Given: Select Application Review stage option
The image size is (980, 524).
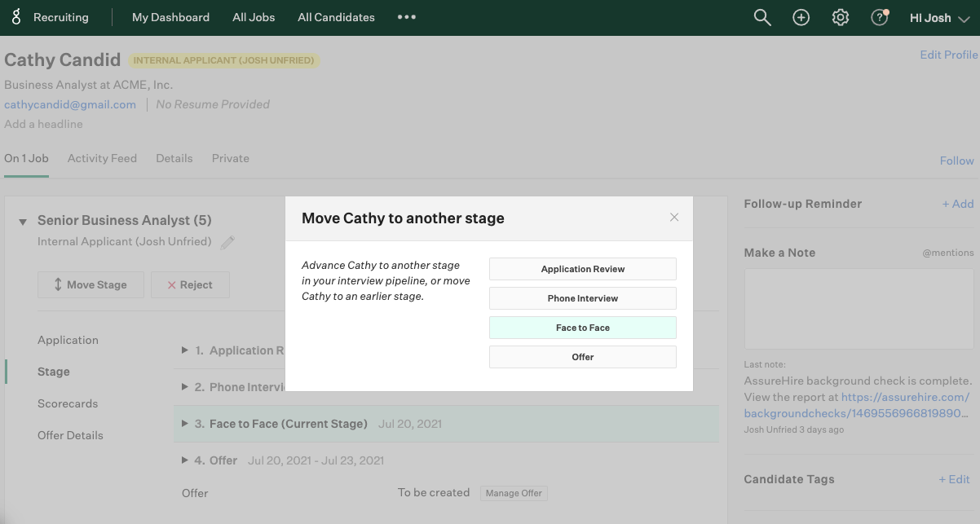Looking at the screenshot, I should (583, 269).
